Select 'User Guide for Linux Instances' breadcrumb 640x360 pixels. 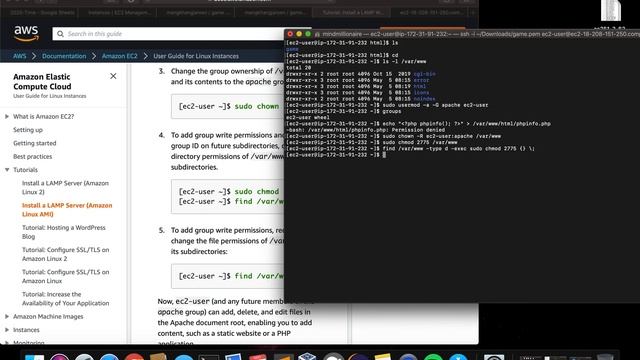[196, 56]
